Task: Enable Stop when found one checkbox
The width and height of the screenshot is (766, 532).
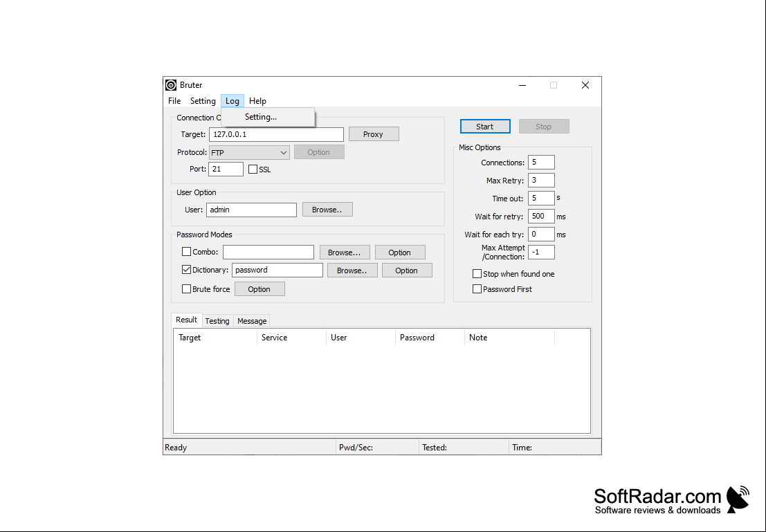Action: pos(477,274)
